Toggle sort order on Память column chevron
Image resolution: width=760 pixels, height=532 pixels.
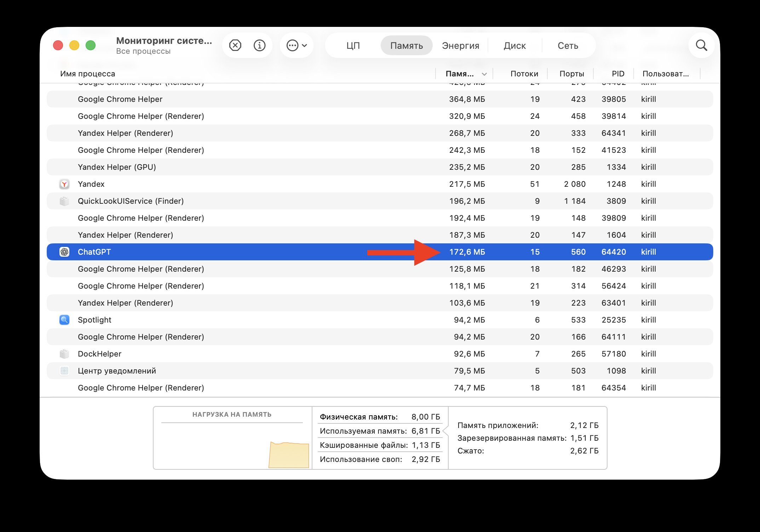tap(484, 74)
